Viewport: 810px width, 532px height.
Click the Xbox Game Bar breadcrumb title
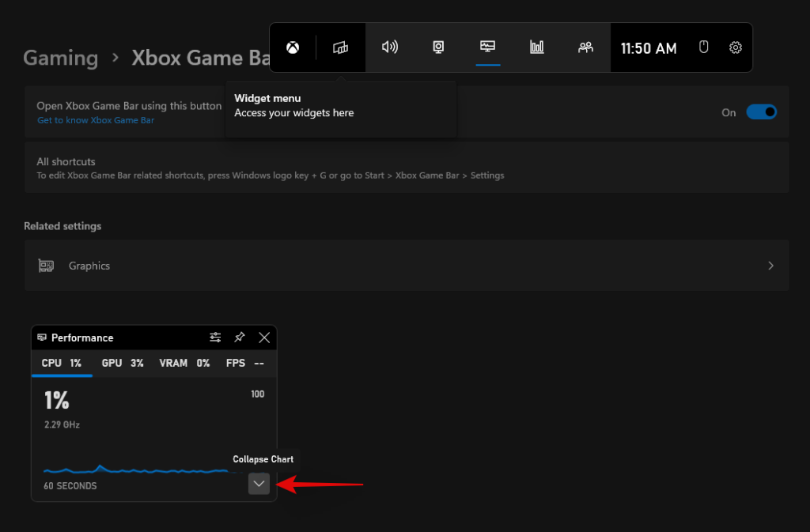[x=201, y=58]
